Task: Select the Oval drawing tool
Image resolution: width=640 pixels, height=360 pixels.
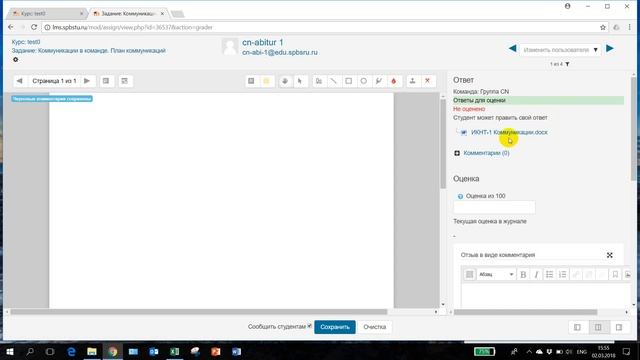Action: (x=364, y=81)
